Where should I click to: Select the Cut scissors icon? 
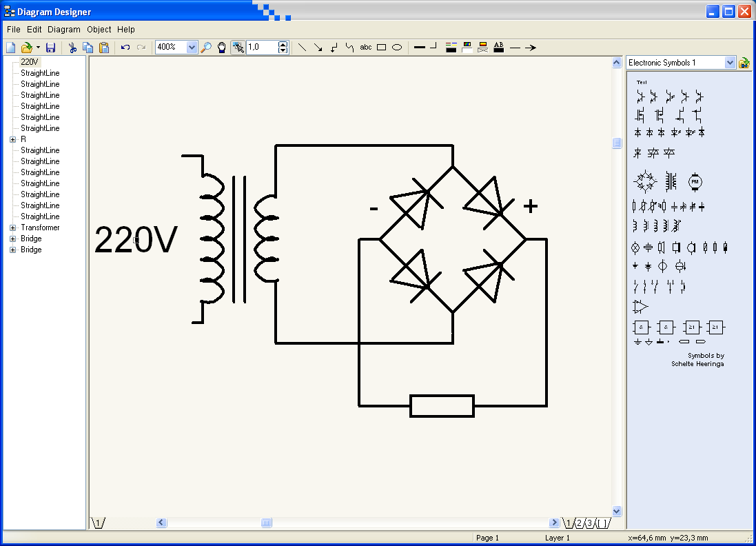[x=72, y=48]
